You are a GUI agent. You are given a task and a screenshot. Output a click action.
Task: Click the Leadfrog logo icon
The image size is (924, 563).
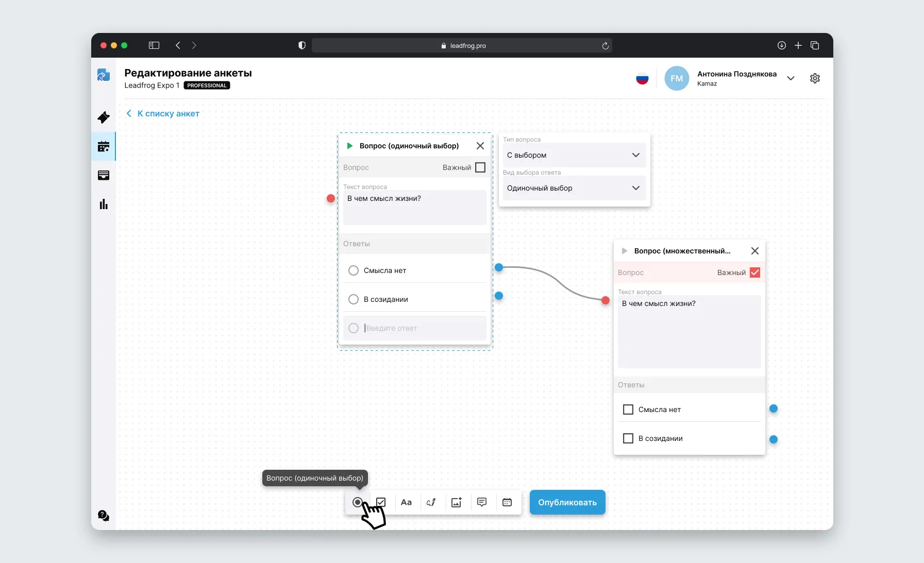(104, 75)
